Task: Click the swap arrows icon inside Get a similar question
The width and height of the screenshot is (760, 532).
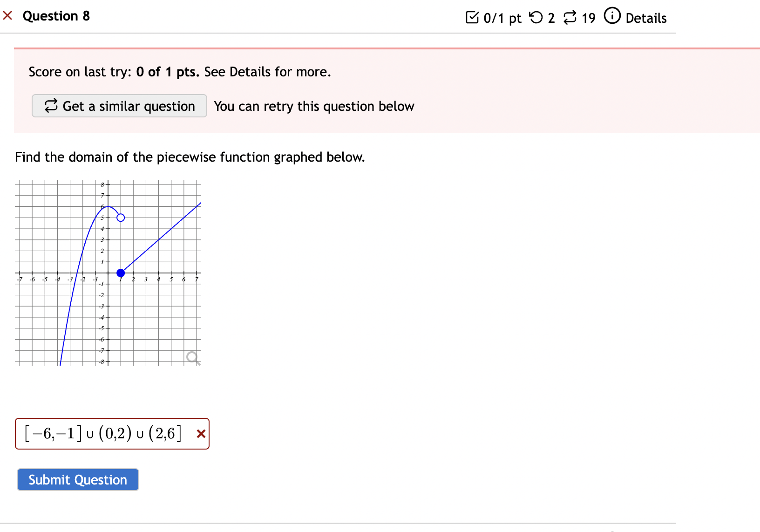Action: (51, 106)
